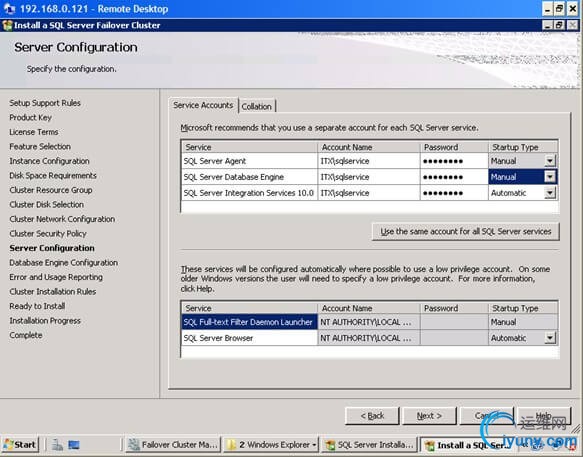Click Cluster Disk Selection step

tap(46, 205)
